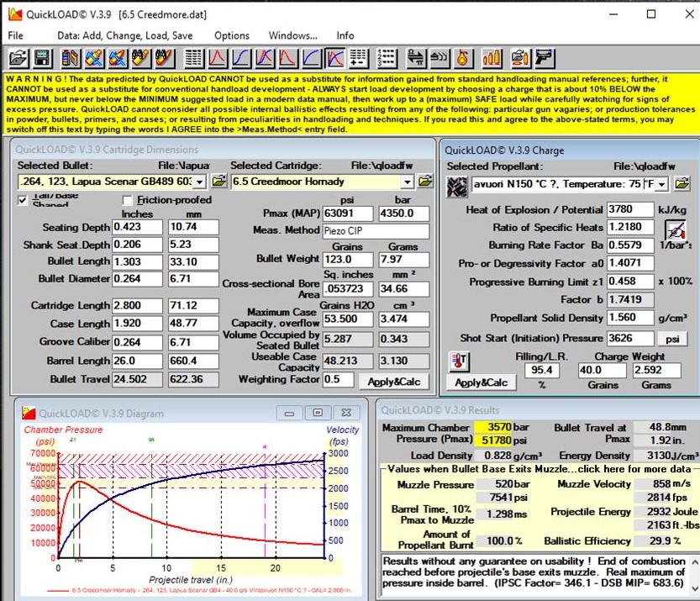This screenshot has height=601, width=700.
Task: Click Apply&Calc in Cartridge Dimensions panel
Action: (x=394, y=382)
